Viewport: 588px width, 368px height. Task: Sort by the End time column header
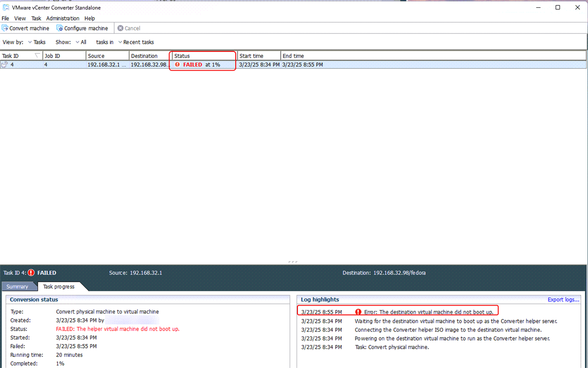[x=433, y=56]
